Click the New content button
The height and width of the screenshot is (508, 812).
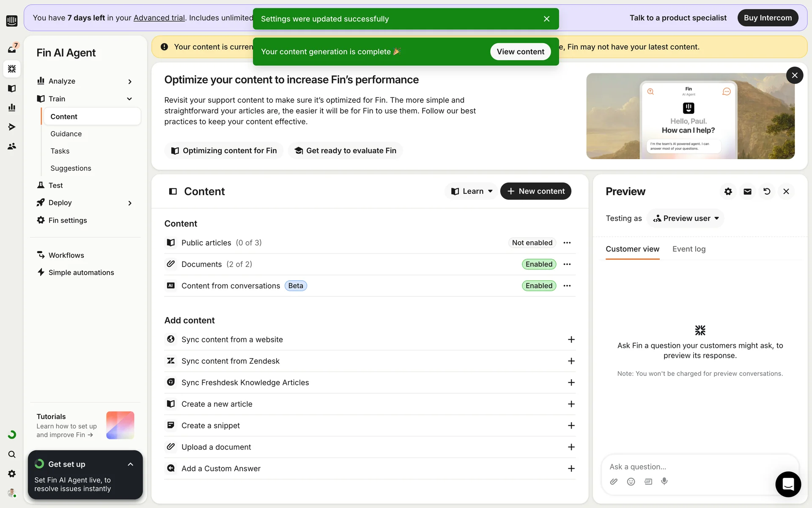[x=535, y=191]
